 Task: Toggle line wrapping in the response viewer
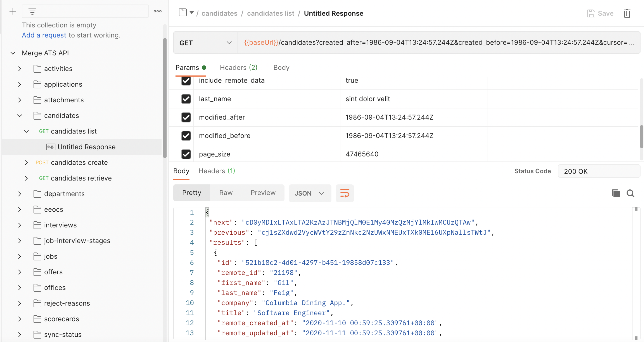tap(345, 193)
